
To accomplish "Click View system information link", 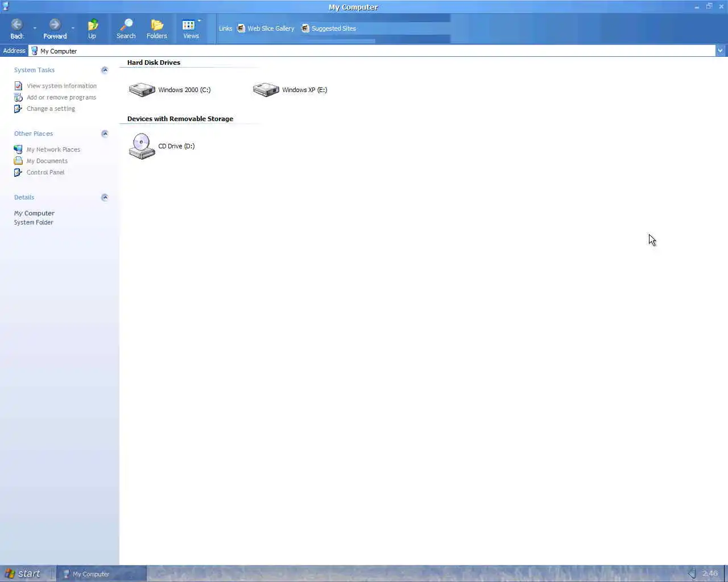I will pos(61,86).
